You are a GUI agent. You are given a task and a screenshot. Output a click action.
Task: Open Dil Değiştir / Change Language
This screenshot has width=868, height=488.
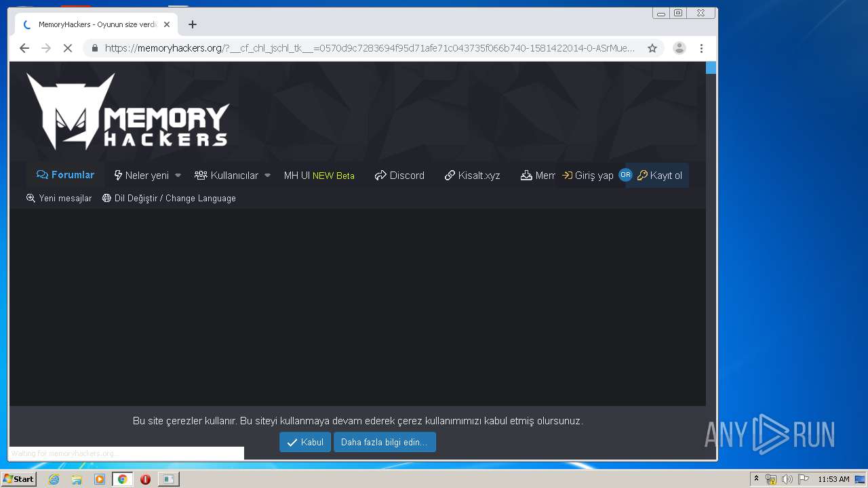tap(169, 198)
